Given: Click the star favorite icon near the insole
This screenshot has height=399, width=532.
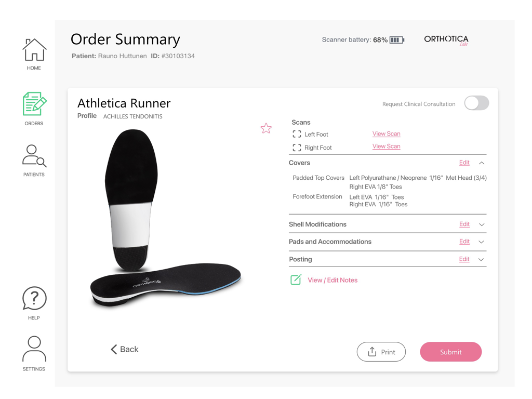Looking at the screenshot, I should (266, 128).
